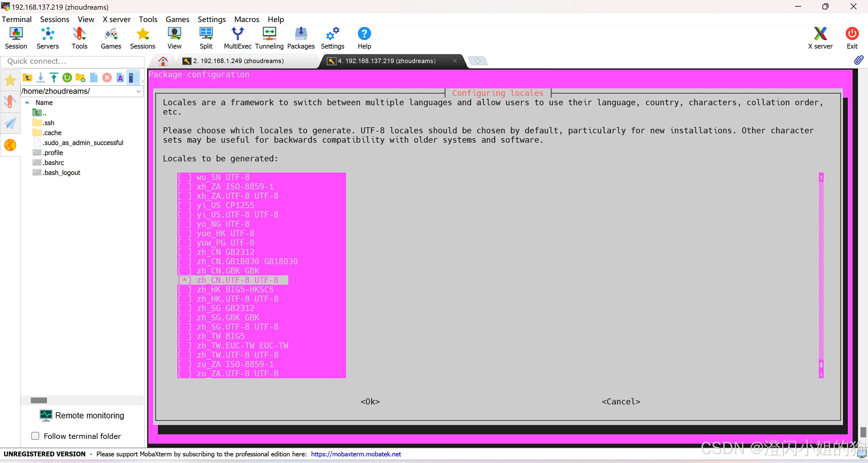Click the red delete file icon
868x463 pixels.
point(107,78)
